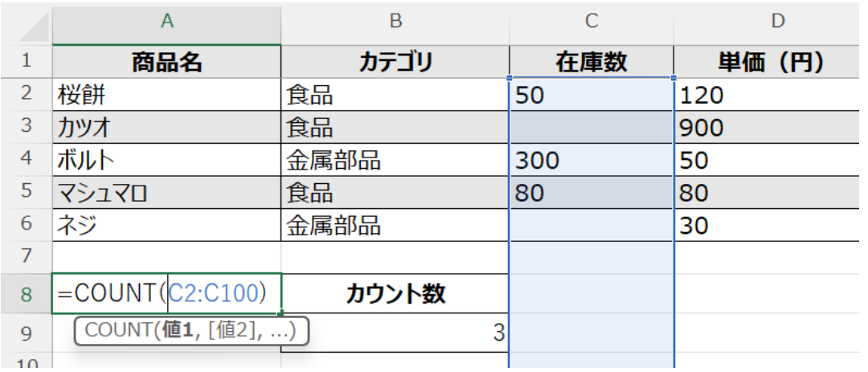Click the カテゴリ header cell
The height and width of the screenshot is (372, 868).
click(x=395, y=61)
